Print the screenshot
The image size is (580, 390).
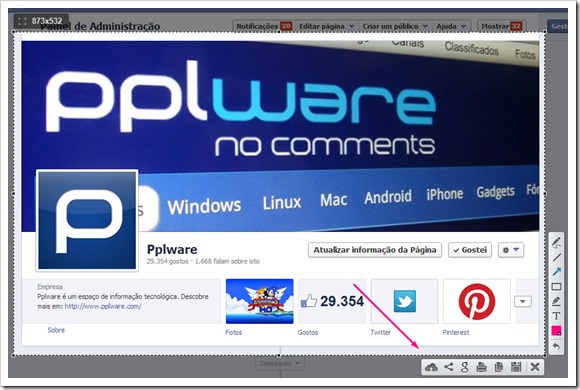click(482, 367)
